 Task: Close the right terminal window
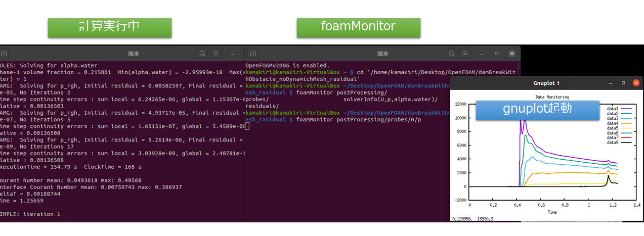coord(512,54)
